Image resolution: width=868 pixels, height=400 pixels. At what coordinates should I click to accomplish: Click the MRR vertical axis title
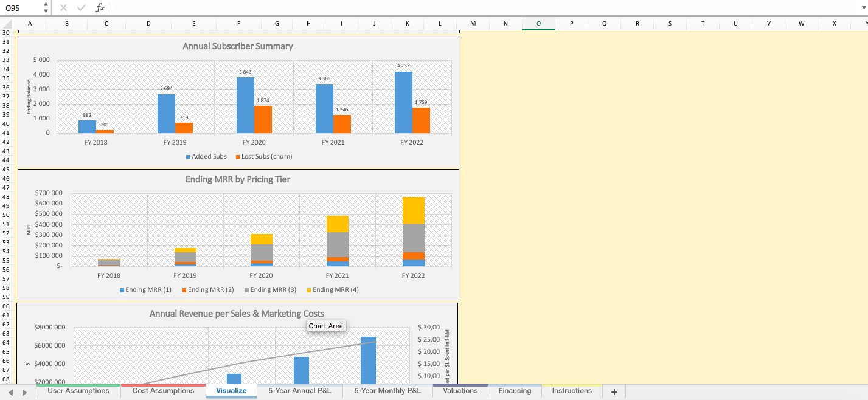point(29,230)
